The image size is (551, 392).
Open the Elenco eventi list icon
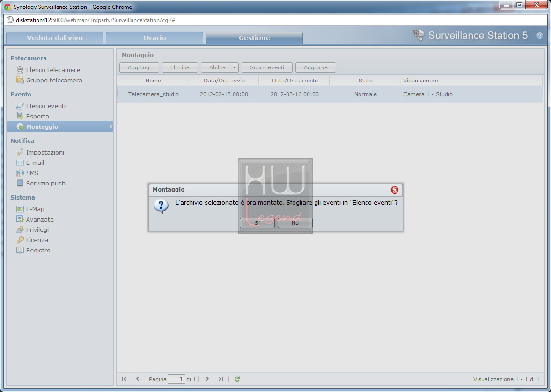[x=20, y=105]
